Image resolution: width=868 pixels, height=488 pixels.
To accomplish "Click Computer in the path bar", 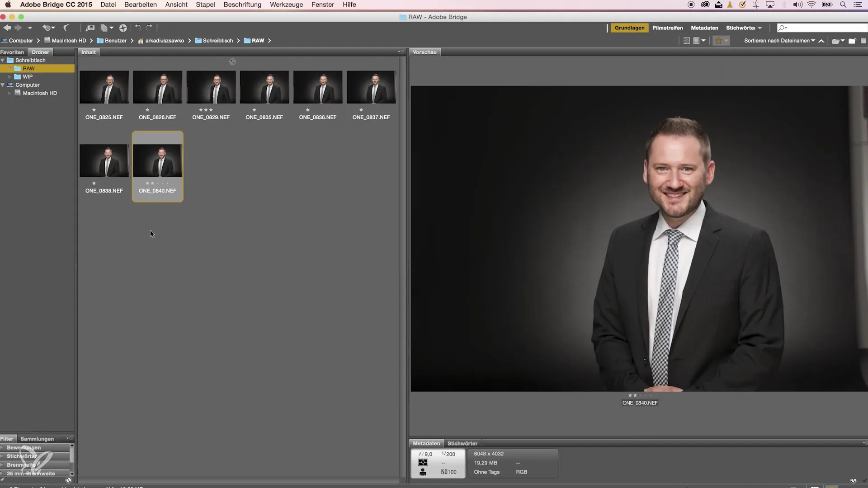I will coord(21,41).
